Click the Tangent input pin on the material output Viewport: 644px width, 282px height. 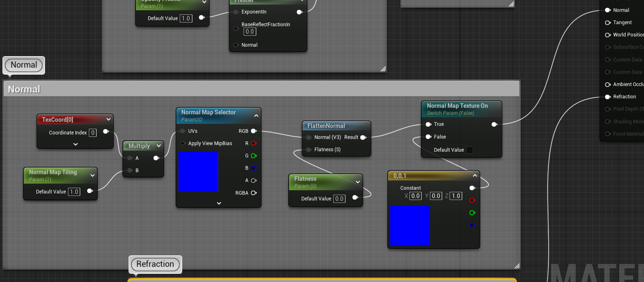point(608,23)
